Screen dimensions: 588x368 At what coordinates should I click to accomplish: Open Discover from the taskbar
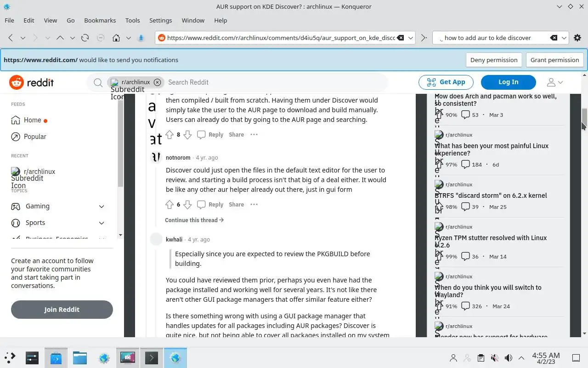tap(56, 357)
